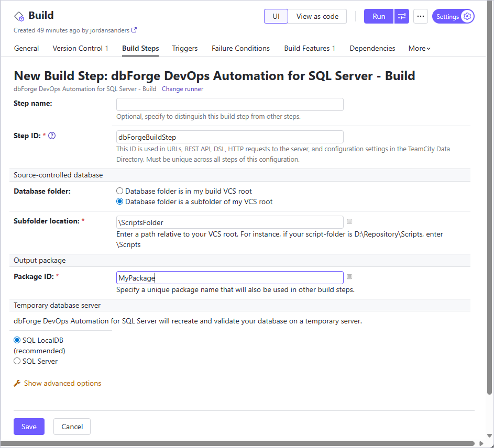Click the gear icon in Settings button
494x448 pixels.
[x=467, y=16]
